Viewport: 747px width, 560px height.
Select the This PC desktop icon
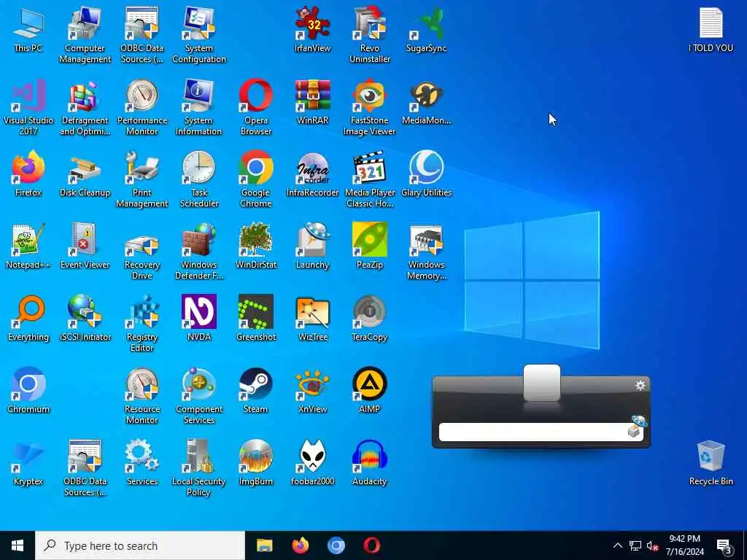[x=28, y=29]
